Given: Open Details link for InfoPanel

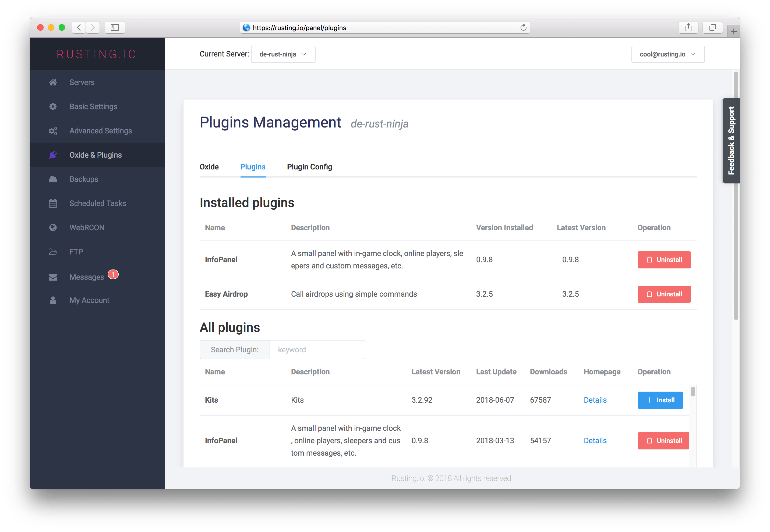Looking at the screenshot, I should [595, 441].
